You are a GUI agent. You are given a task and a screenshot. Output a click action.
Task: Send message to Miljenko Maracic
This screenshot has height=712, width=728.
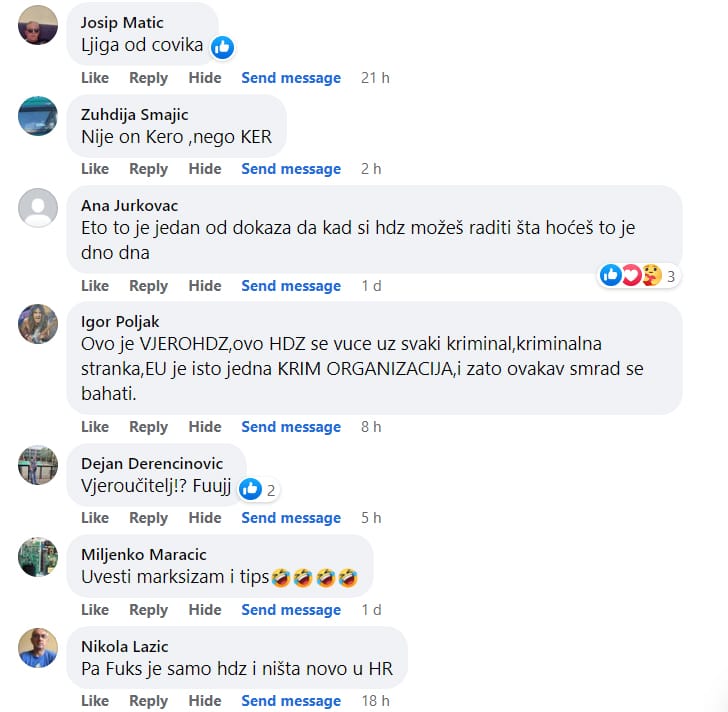(291, 610)
